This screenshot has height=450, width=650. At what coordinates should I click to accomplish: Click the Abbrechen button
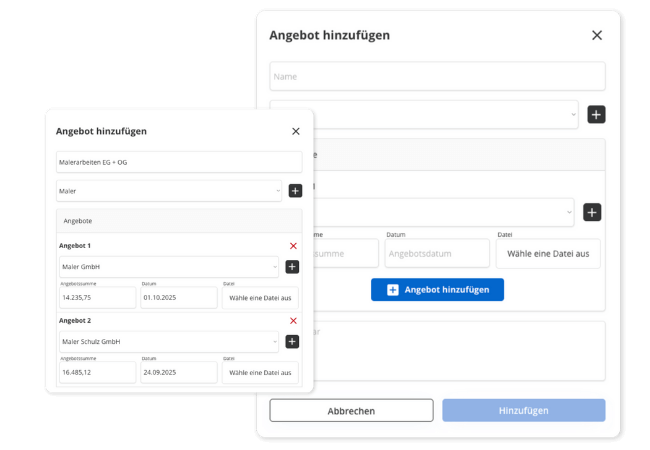click(x=351, y=410)
